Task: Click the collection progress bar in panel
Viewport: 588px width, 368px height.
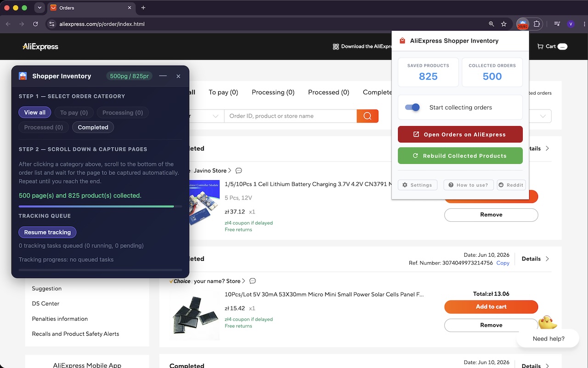Action: (x=100, y=207)
